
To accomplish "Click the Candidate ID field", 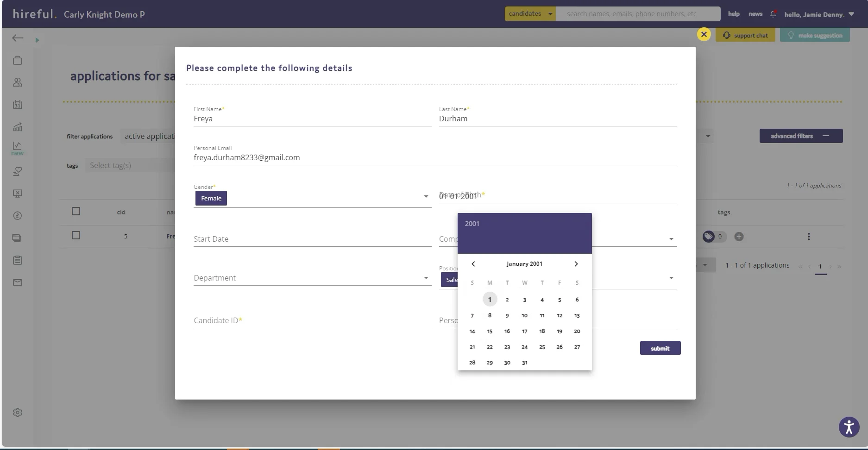I will (x=312, y=320).
